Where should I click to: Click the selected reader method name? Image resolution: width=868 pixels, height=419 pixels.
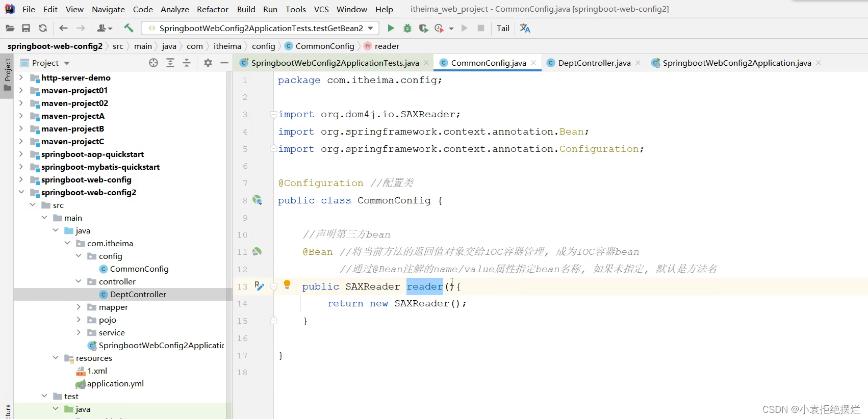coord(424,286)
